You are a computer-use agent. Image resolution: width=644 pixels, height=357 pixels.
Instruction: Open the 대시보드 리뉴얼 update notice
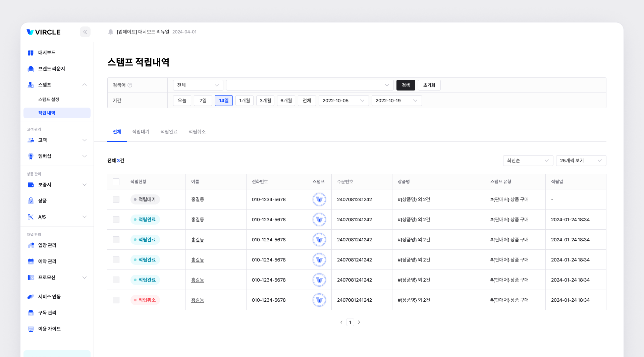click(x=143, y=32)
